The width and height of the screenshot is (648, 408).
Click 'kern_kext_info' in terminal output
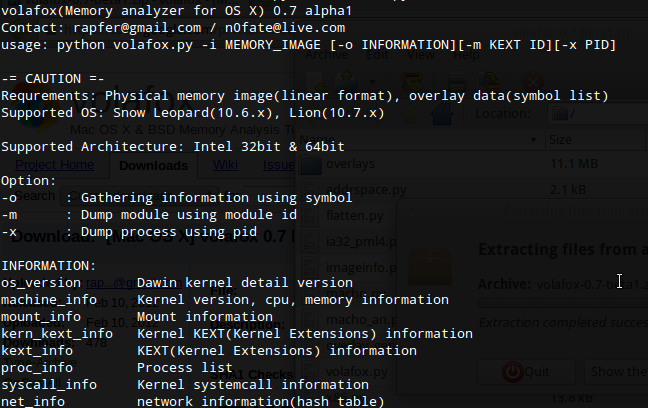(x=57, y=334)
